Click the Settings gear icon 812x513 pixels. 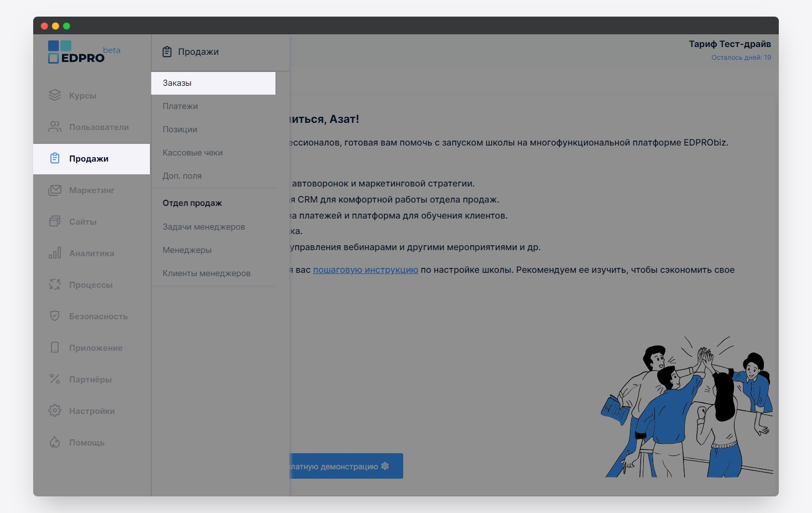click(x=55, y=411)
